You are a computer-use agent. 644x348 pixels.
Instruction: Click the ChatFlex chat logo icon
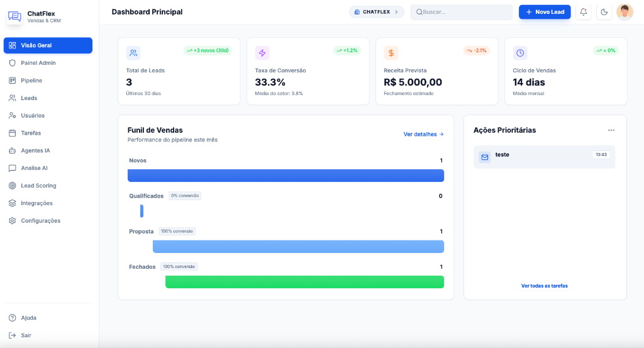tap(15, 16)
